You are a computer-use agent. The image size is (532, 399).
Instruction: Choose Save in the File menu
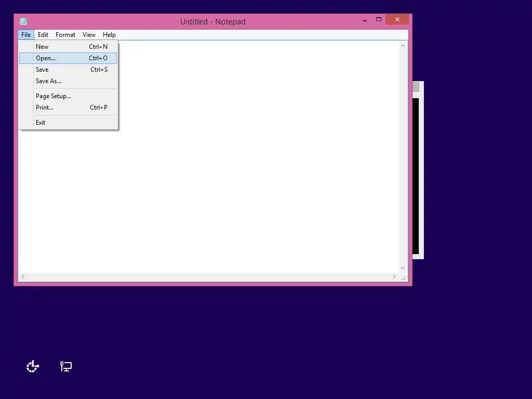68,70
